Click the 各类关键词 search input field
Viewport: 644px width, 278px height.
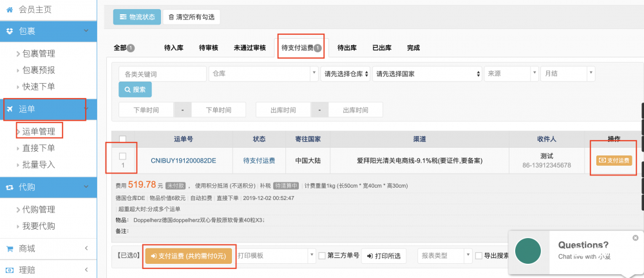(x=163, y=74)
